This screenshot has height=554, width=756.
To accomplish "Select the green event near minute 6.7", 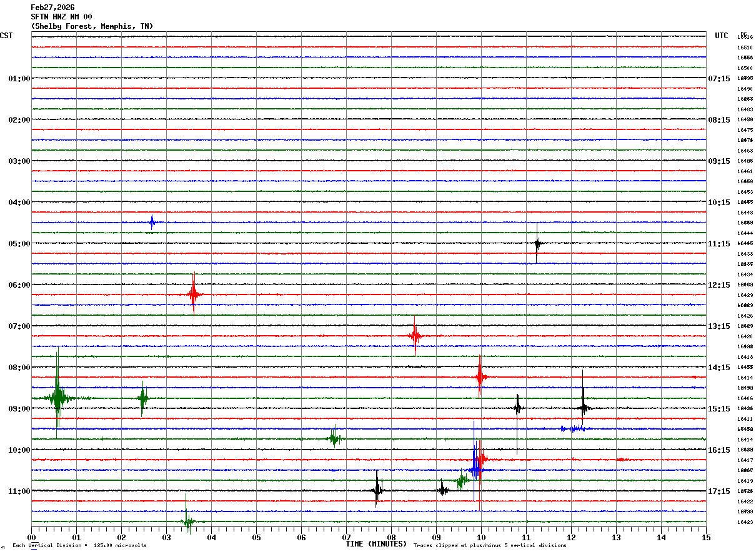I will pyautogui.click(x=334, y=438).
